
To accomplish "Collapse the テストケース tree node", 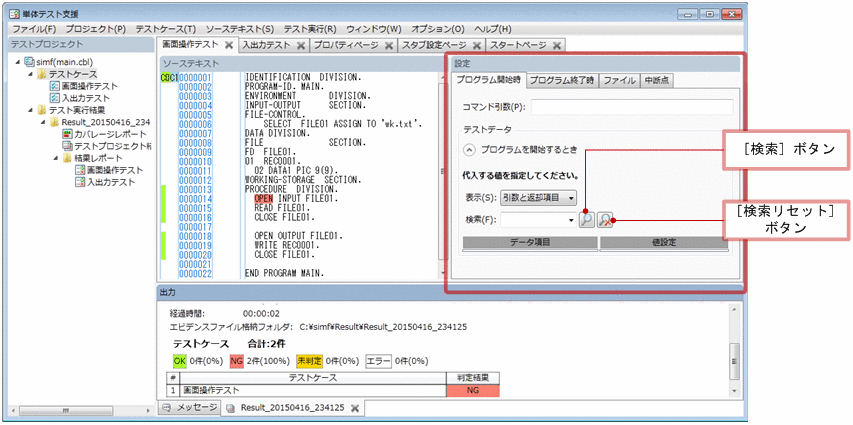I will 30,74.
